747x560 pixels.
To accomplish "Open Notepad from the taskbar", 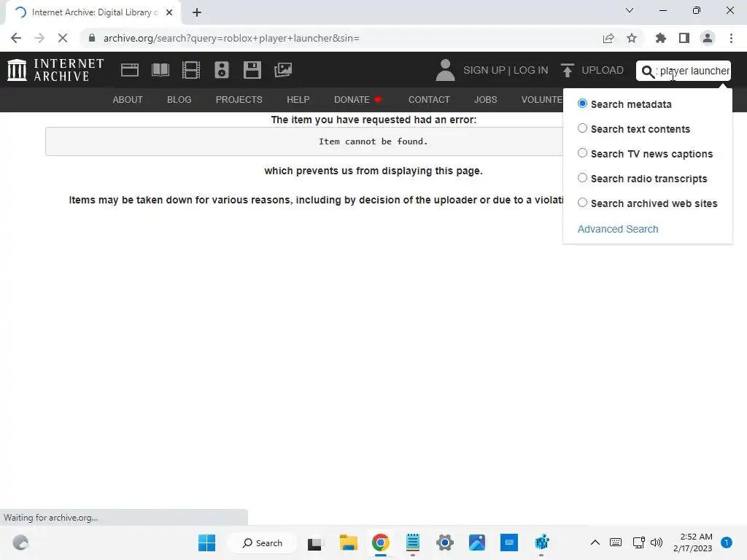I will [x=413, y=542].
